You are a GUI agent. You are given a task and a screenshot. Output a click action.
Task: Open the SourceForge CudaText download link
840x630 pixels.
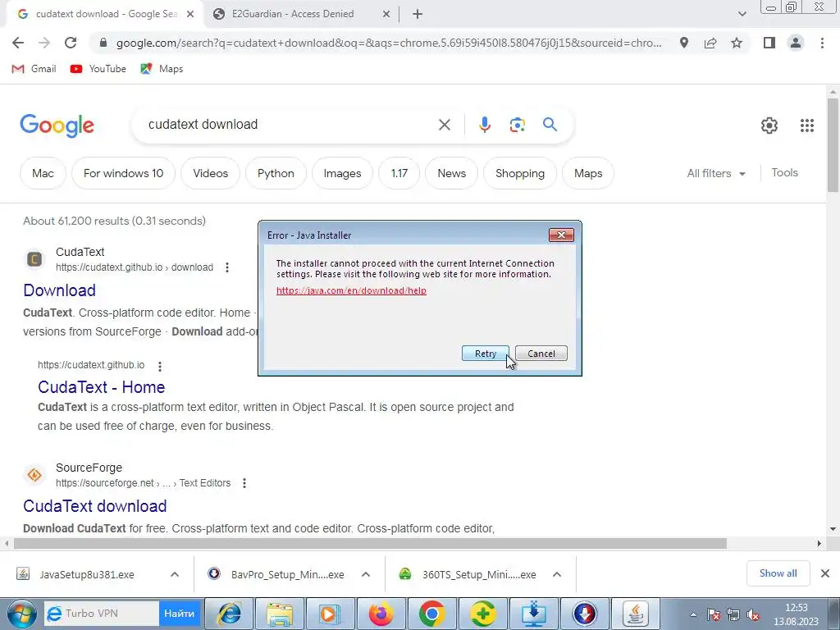tap(95, 505)
